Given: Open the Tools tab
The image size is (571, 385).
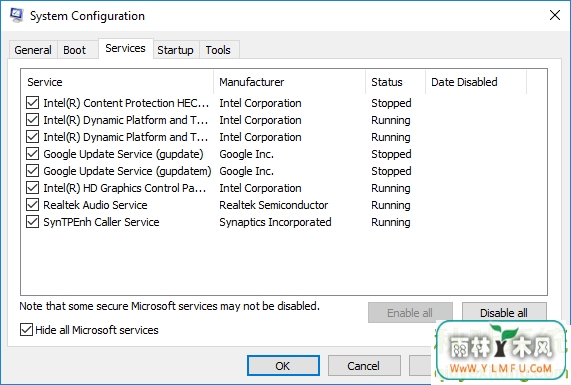Looking at the screenshot, I should [218, 50].
